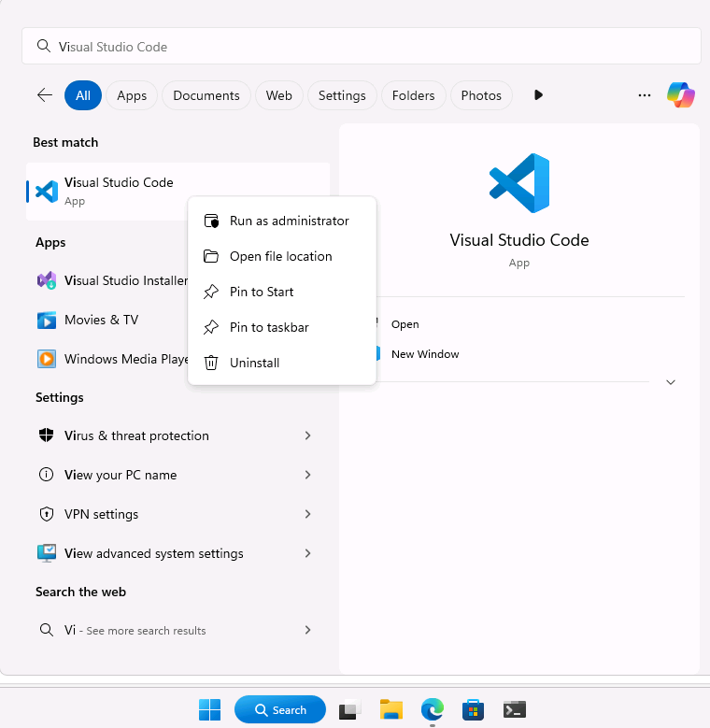
Task: Click the Virus & threat protection shield icon
Action: tap(47, 435)
